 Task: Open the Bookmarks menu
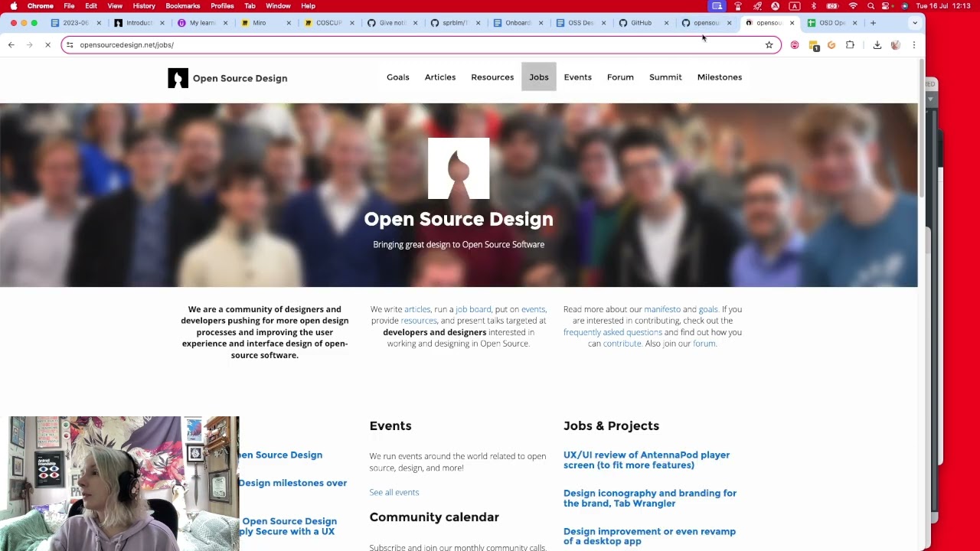183,6
